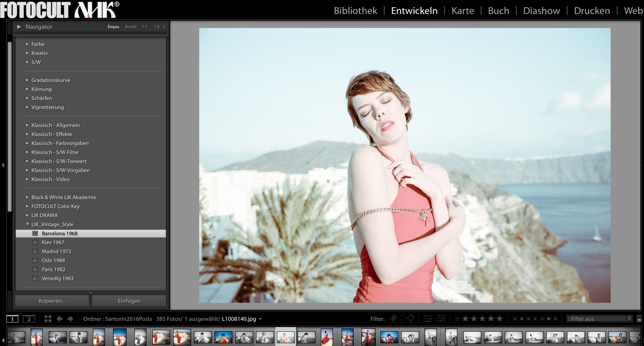Toggle the filter lock switch at far right
Image resolution: width=644 pixels, height=346 pixels.
tap(639, 319)
